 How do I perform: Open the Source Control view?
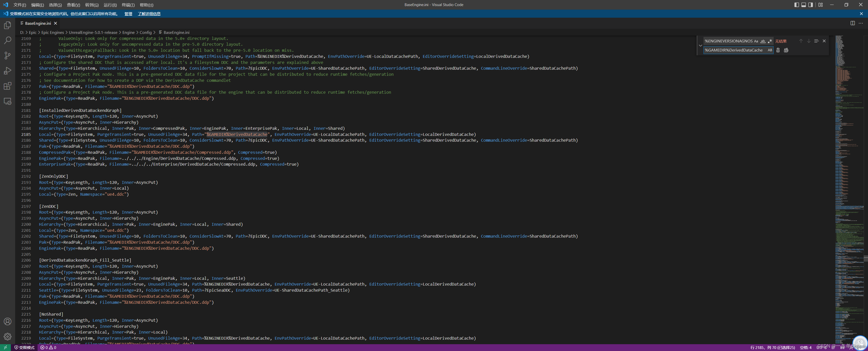click(7, 55)
